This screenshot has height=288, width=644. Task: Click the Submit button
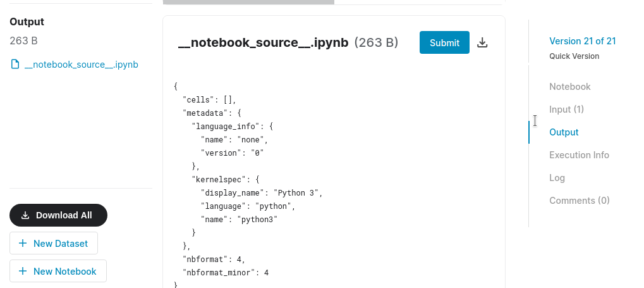[444, 42]
